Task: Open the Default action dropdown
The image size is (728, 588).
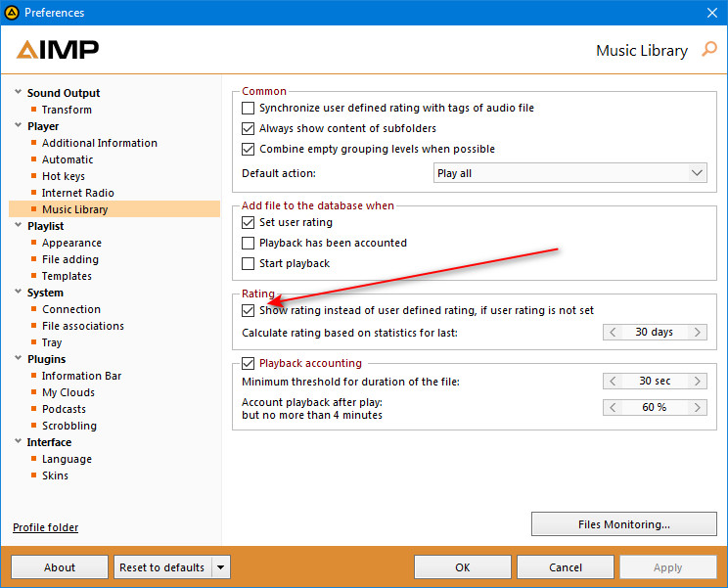Action: coord(570,173)
